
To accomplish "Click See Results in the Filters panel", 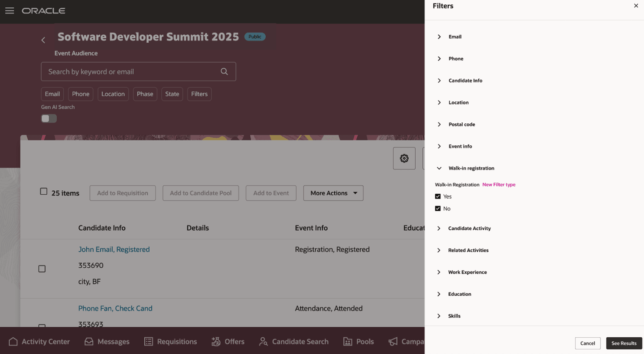I will click(624, 343).
